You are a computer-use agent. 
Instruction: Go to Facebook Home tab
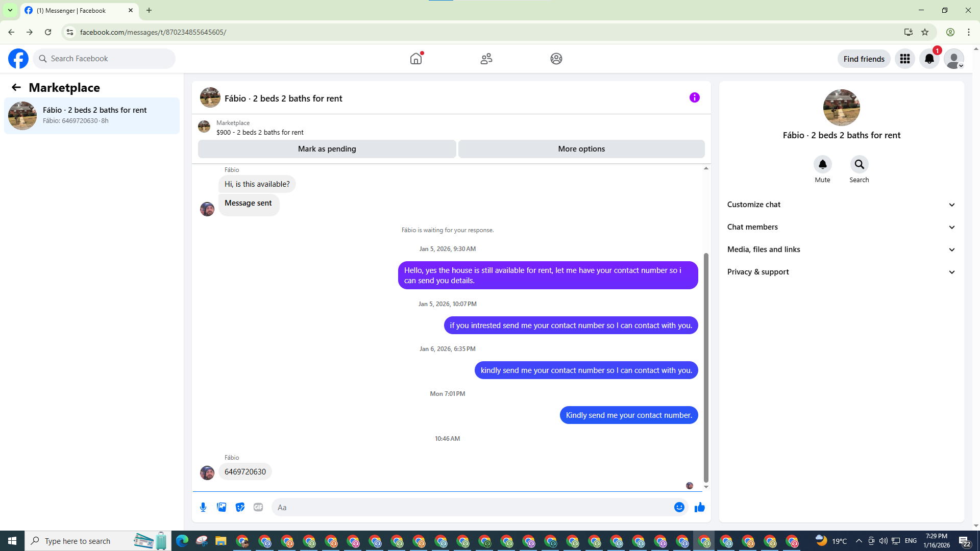point(416,59)
